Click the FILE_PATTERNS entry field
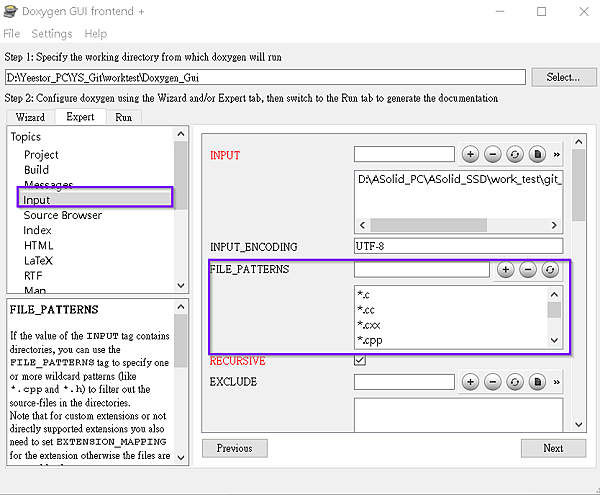 coord(422,269)
